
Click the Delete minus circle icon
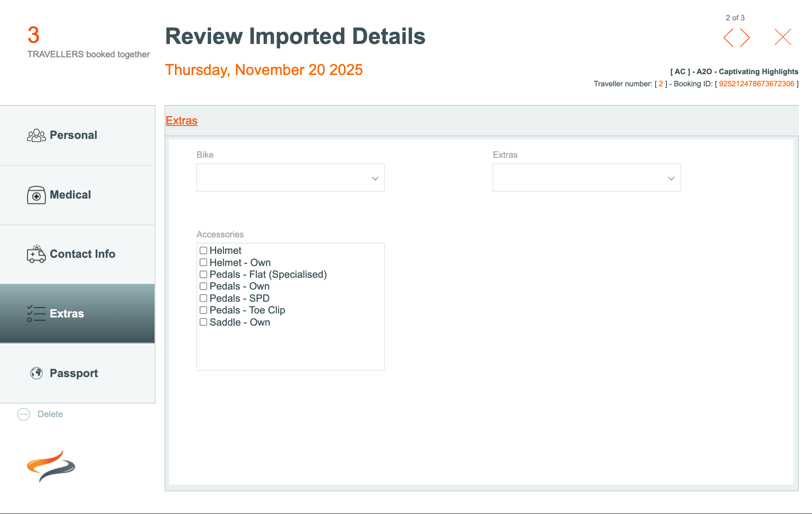(24, 414)
